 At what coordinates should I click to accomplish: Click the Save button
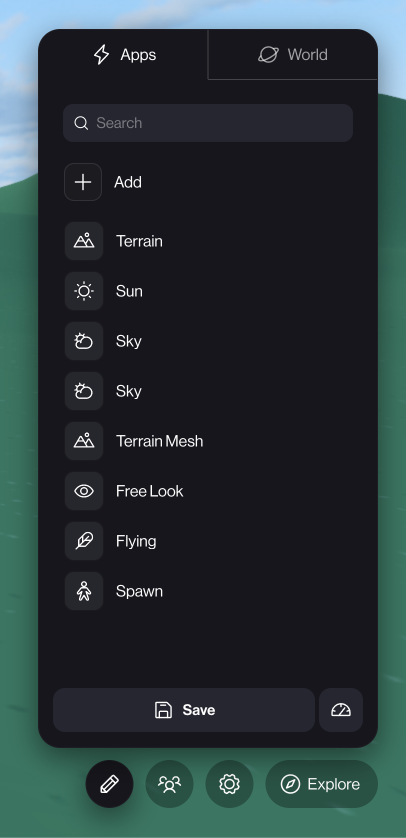pos(184,710)
